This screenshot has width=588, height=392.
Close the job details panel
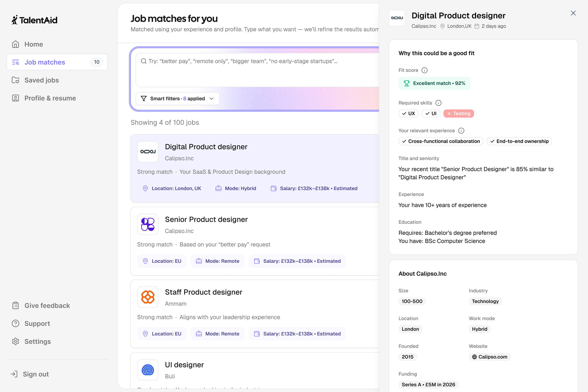[x=573, y=13]
